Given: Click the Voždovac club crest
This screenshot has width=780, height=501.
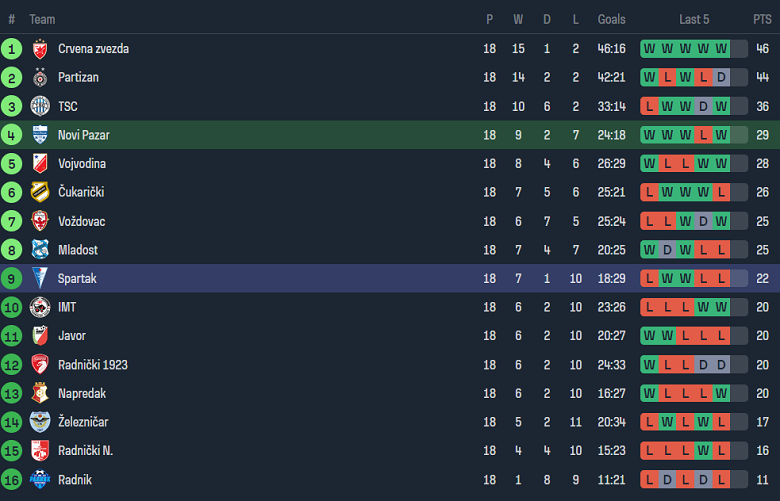Looking at the screenshot, I should point(40,221).
